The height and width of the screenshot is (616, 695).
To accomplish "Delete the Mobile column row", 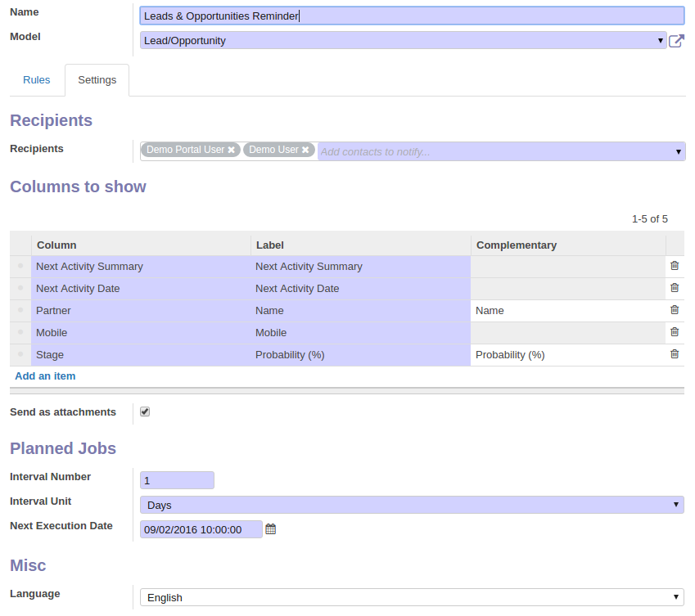I will (x=675, y=332).
